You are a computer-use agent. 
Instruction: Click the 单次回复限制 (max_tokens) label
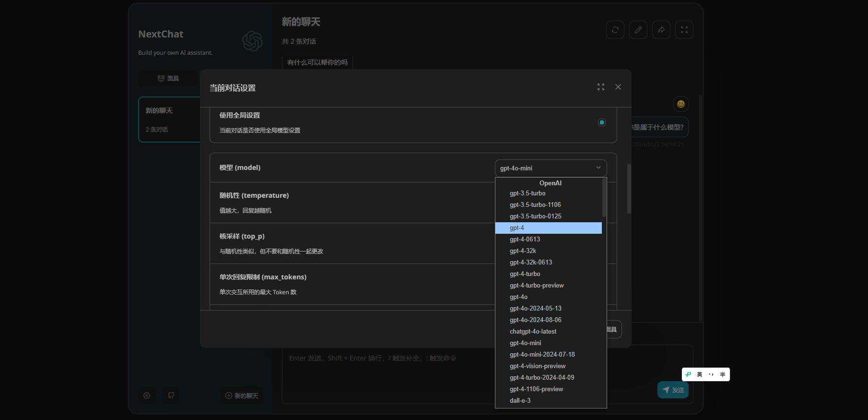pyautogui.click(x=263, y=277)
